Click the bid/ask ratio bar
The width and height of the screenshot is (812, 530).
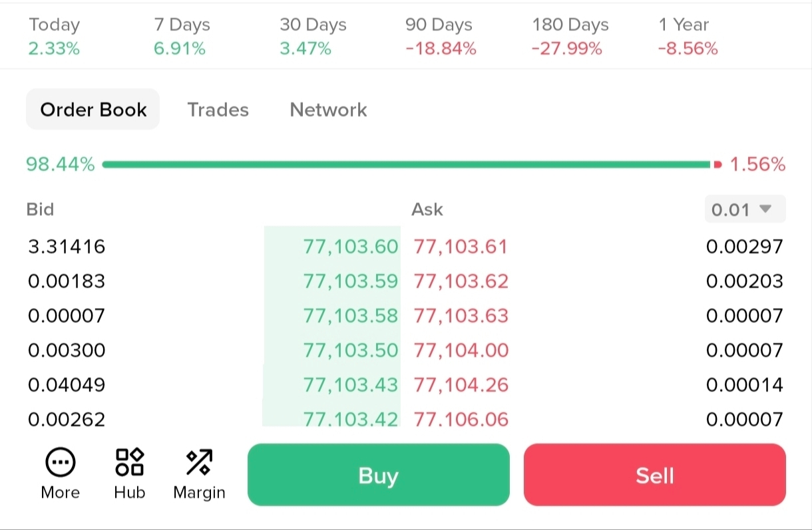coord(407,164)
